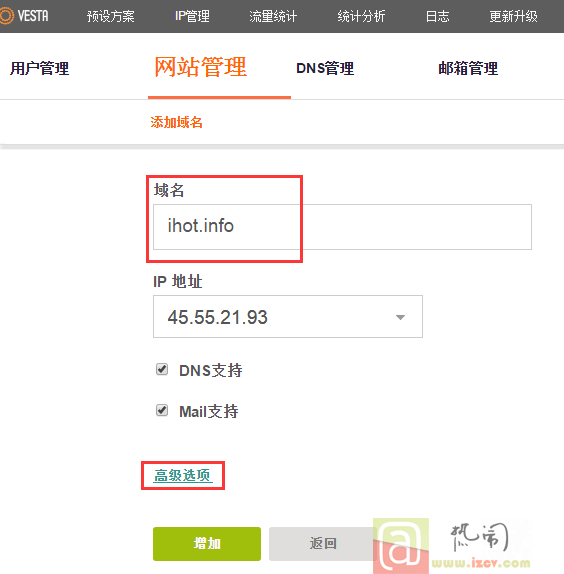Screen dimensions: 564x574
Task: Click the gray 返回 button
Action: (323, 544)
